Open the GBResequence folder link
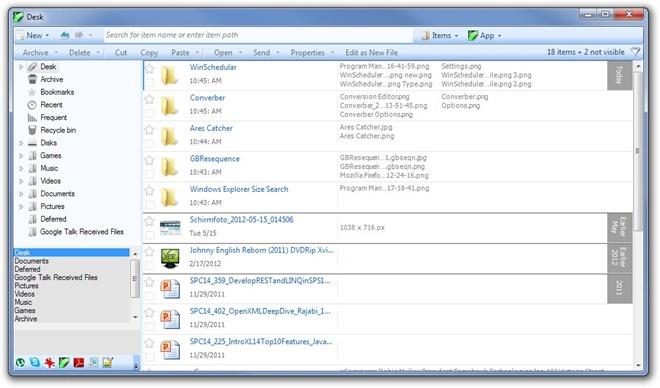The width and height of the screenshot is (660, 388). click(x=215, y=159)
